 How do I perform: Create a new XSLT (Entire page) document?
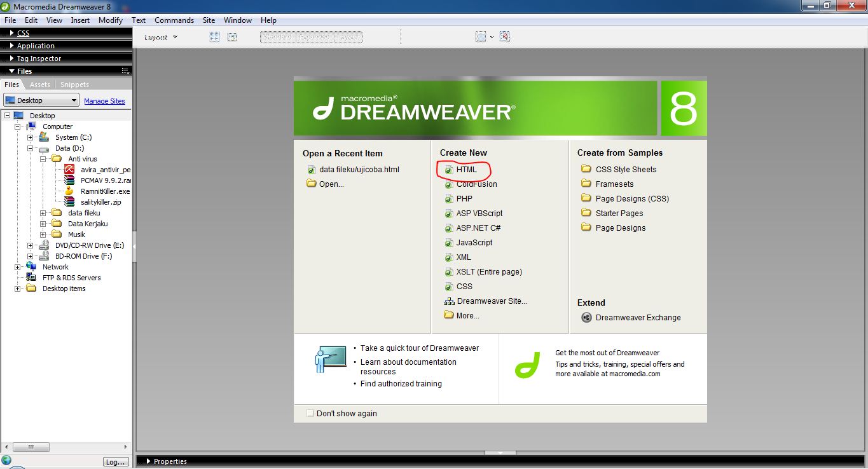[483, 272]
